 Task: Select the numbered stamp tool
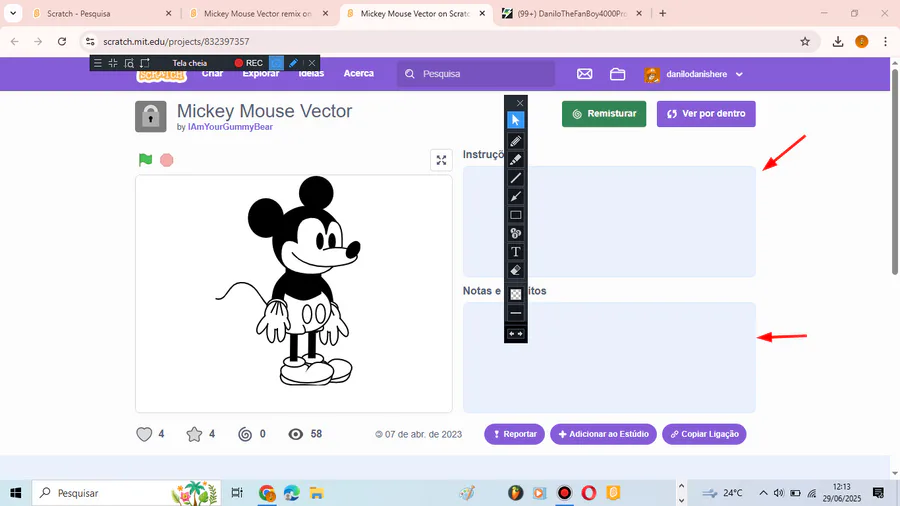point(515,233)
